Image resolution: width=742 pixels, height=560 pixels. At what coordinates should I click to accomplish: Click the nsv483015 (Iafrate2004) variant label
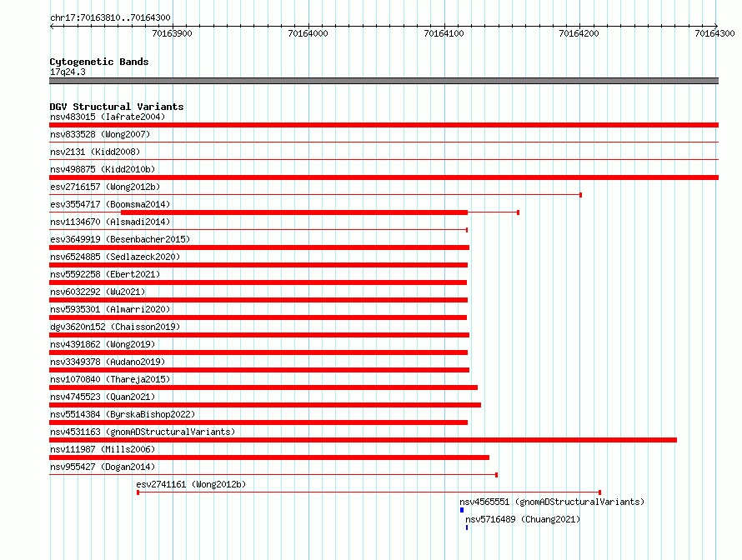[108, 117]
